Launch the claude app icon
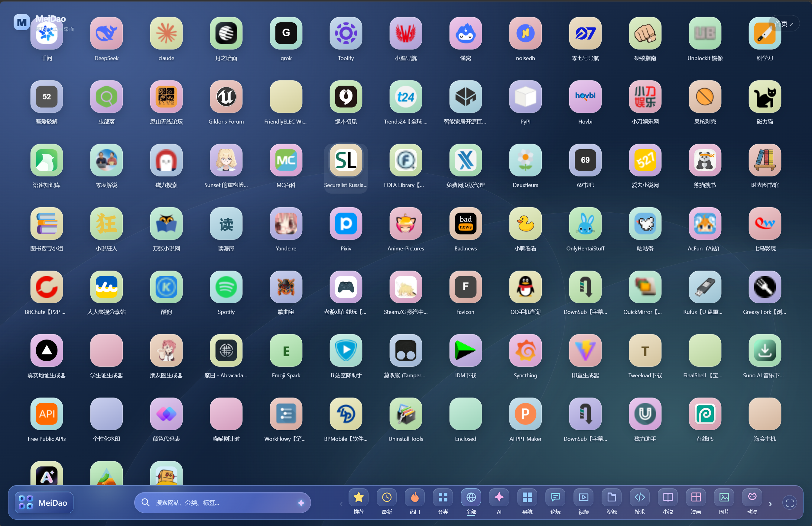This screenshot has height=526, width=812. coord(166,34)
